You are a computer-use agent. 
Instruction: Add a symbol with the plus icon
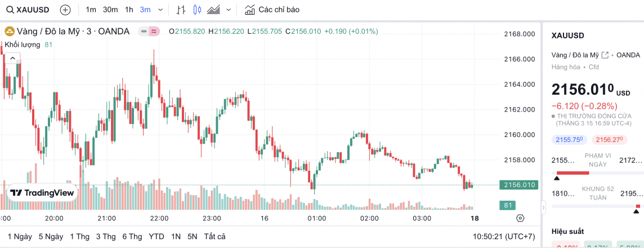(x=65, y=10)
